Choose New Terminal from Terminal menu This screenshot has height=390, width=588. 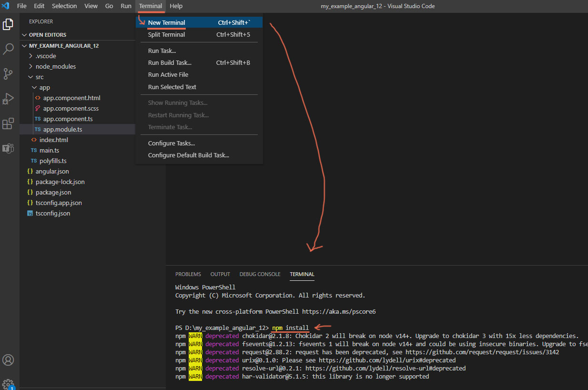pos(166,22)
